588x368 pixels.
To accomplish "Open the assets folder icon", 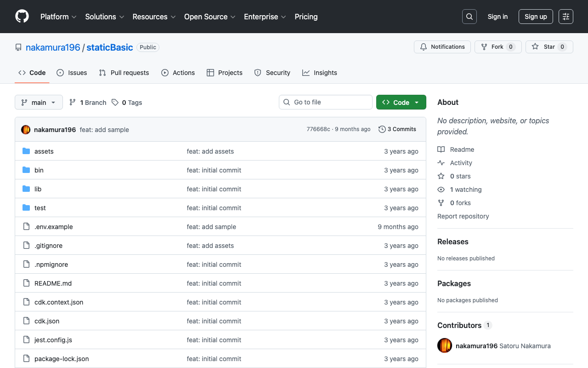I will pyautogui.click(x=26, y=151).
